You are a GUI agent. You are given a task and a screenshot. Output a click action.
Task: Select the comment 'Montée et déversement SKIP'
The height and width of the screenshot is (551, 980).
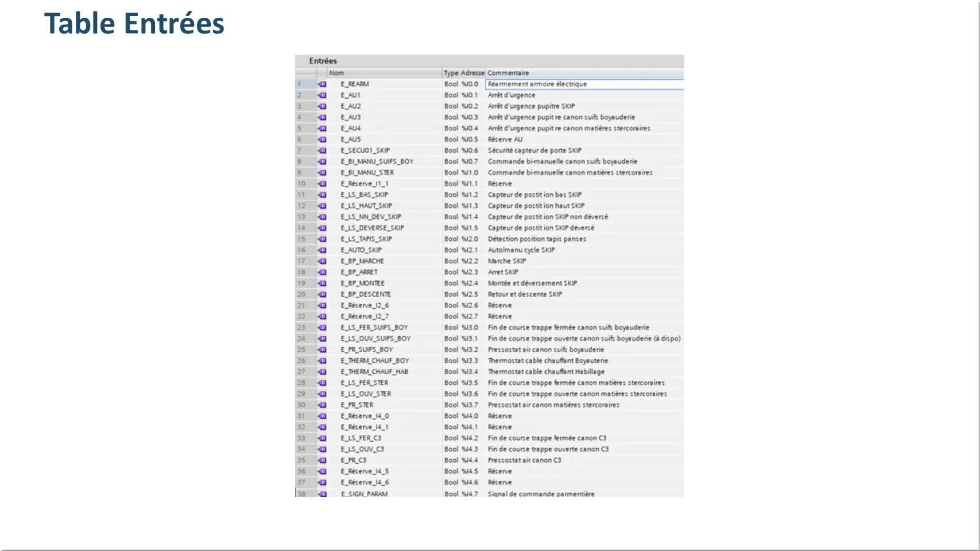click(x=532, y=283)
